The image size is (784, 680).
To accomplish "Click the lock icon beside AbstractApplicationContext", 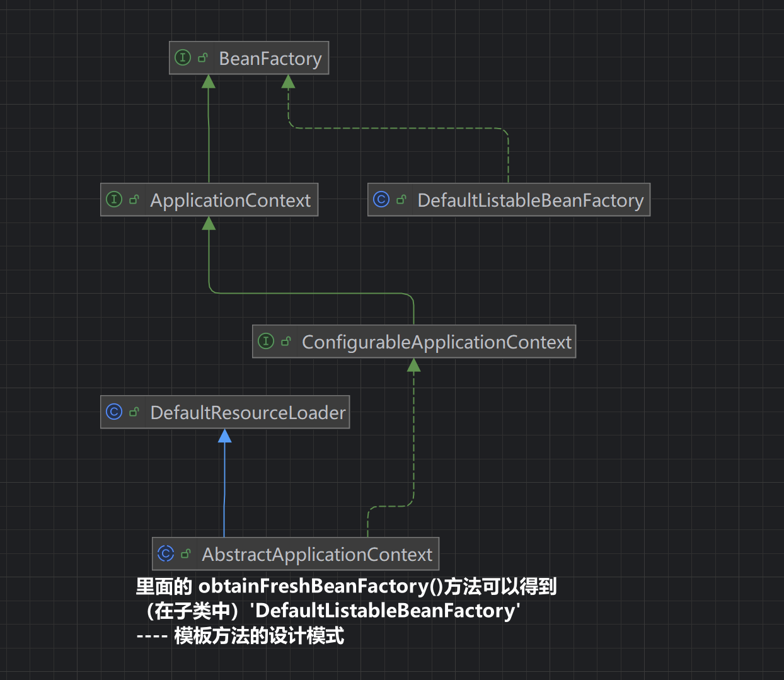I will [186, 554].
